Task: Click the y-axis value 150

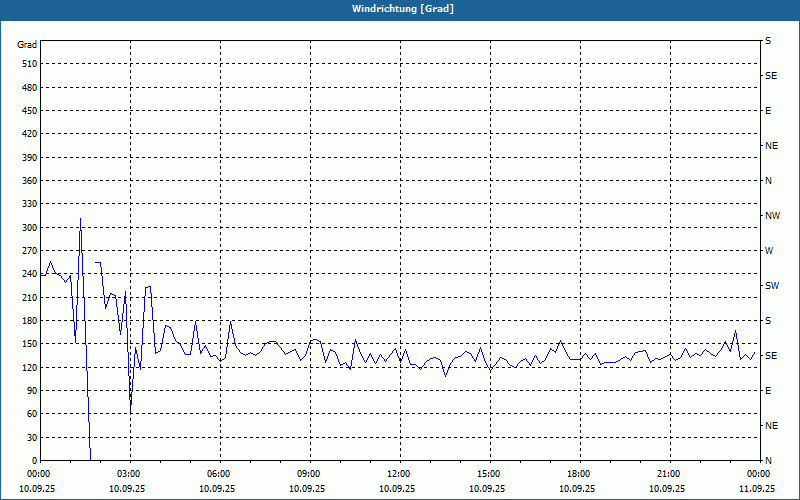Action: (x=30, y=344)
